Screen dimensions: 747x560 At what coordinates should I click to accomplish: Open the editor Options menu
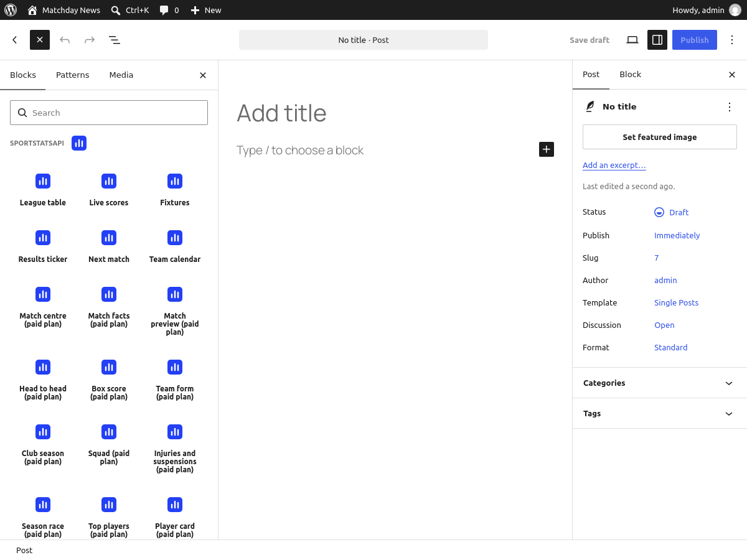pyautogui.click(x=732, y=40)
